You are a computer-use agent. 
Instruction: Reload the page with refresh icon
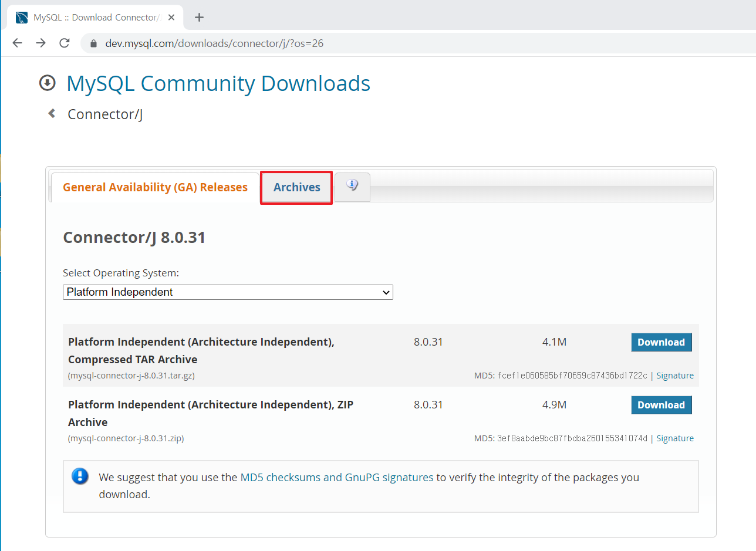pos(65,43)
